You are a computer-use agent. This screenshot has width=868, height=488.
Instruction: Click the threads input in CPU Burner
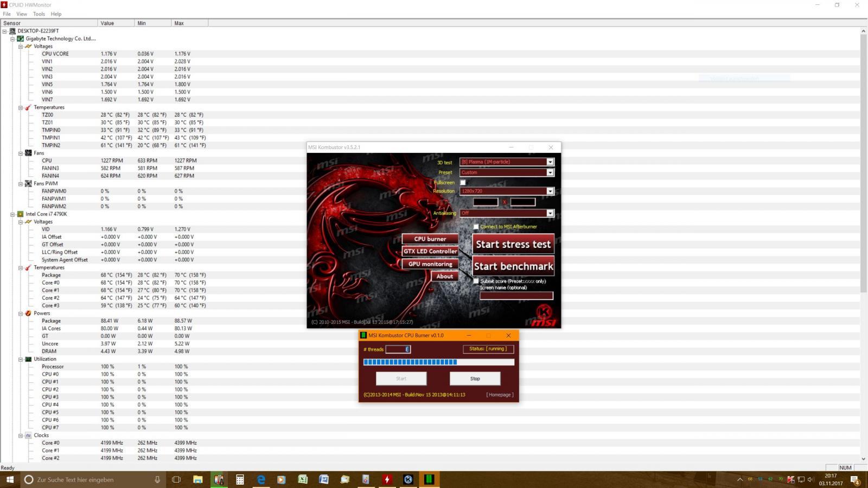click(x=398, y=350)
